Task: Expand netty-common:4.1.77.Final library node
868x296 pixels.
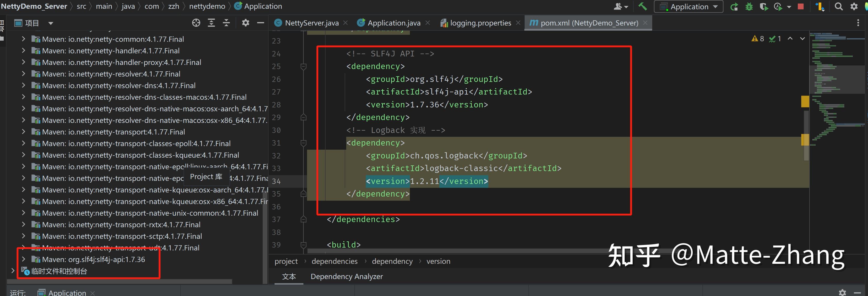Action: click(x=23, y=39)
